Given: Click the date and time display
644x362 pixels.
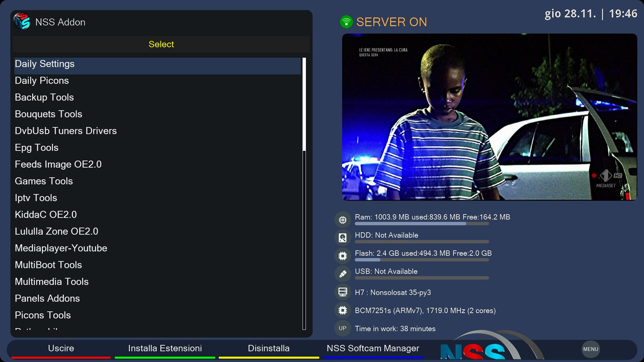Looking at the screenshot, I should coord(591,14).
